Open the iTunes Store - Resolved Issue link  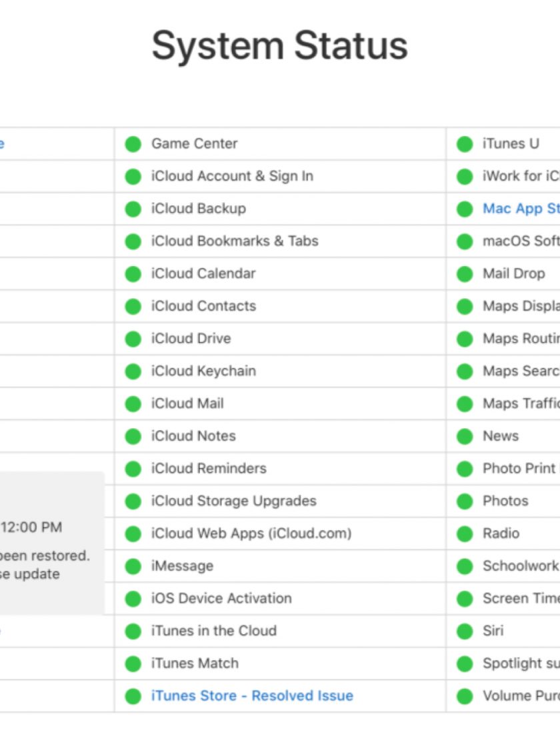pyautogui.click(x=251, y=696)
